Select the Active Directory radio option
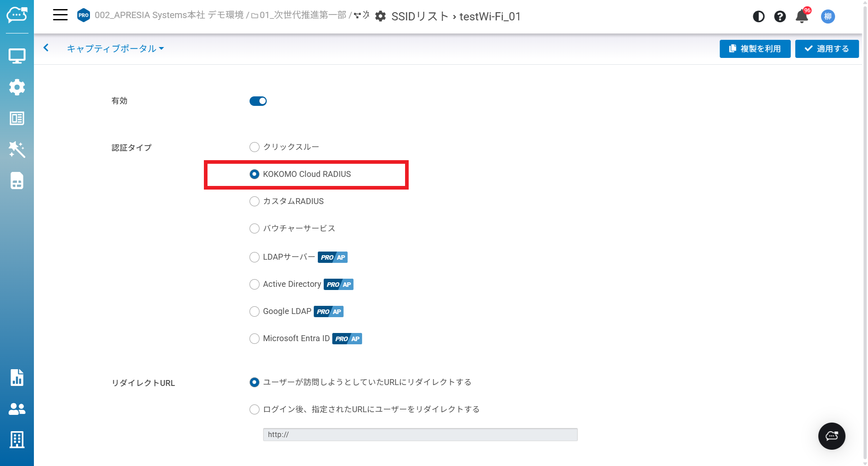Image resolution: width=868 pixels, height=466 pixels. [x=255, y=284]
